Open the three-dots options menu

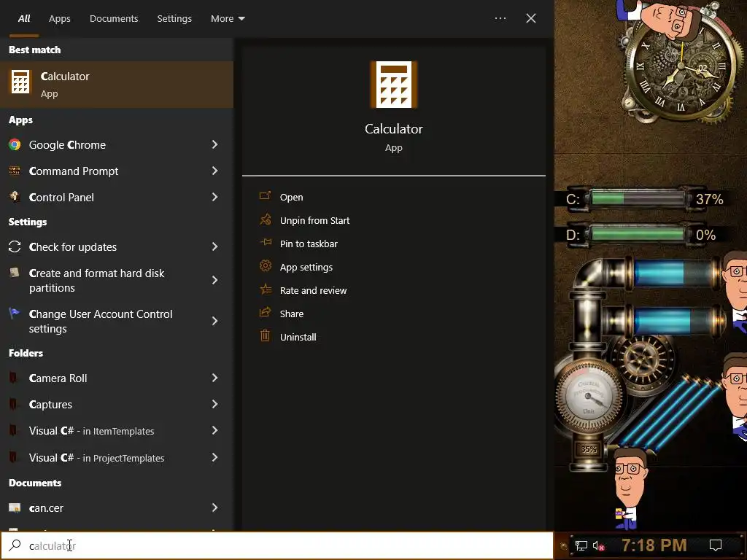[x=500, y=18]
